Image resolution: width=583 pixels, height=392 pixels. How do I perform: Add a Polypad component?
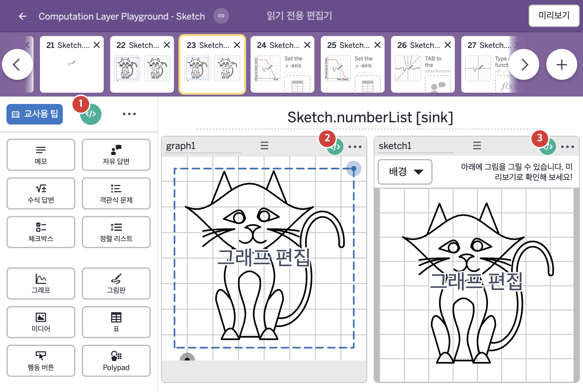(x=116, y=361)
